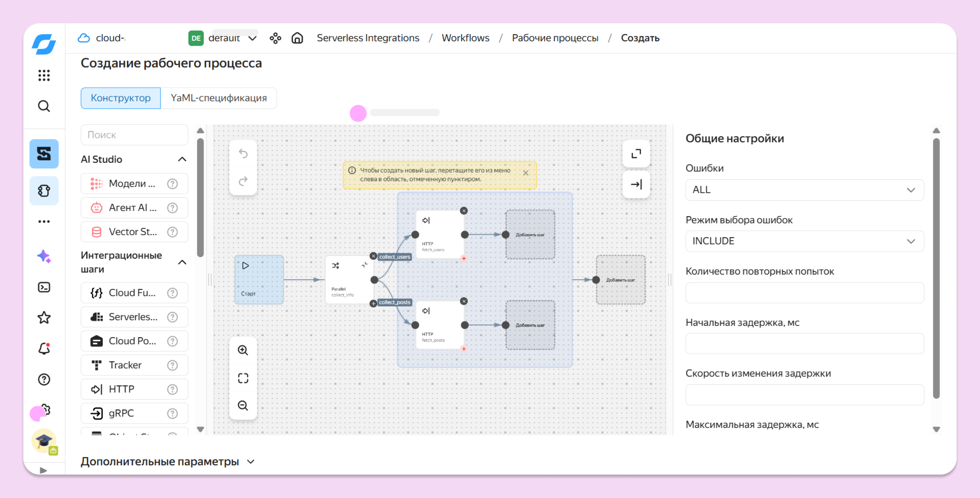Expand canvas to fullscreen
The height and width of the screenshot is (498, 980).
pos(636,153)
